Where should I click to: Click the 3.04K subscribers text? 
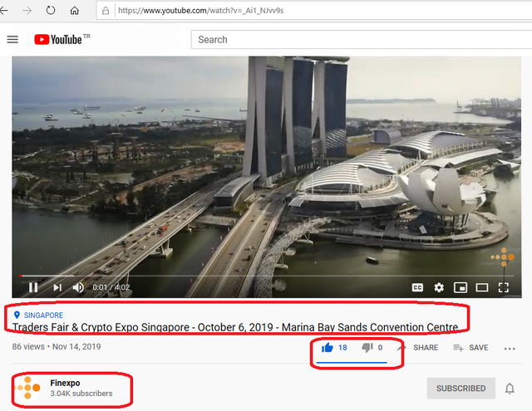[81, 394]
